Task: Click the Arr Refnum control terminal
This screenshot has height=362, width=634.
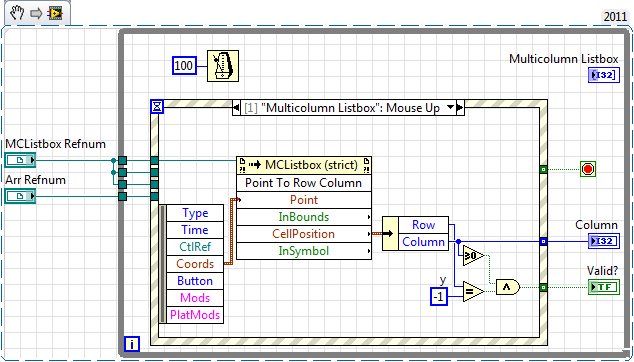Action: point(21,197)
